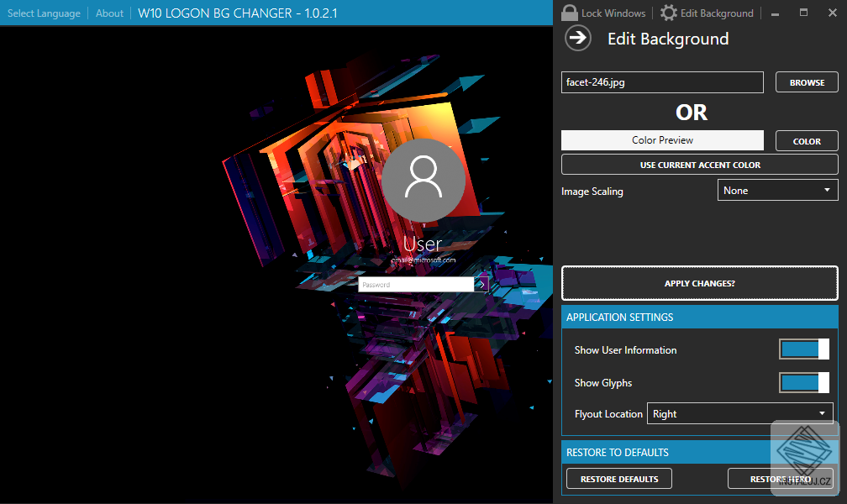Open the About menu item
The image size is (847, 504).
(x=109, y=13)
